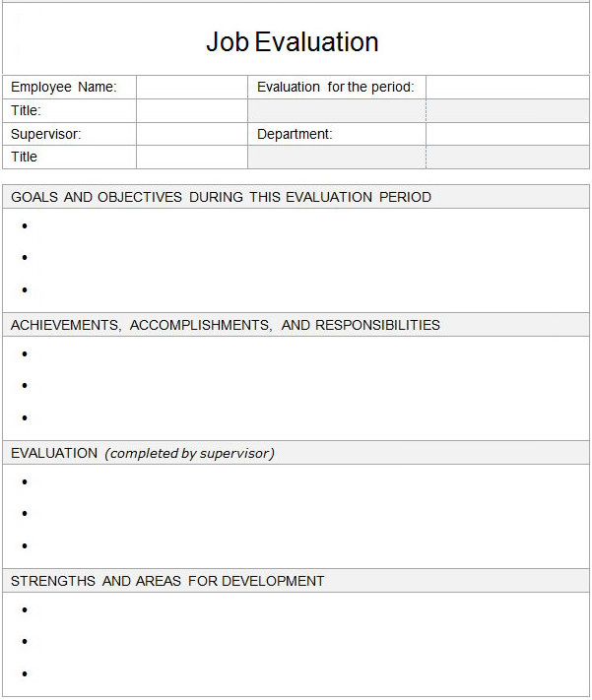592x700 pixels.
Task: Click the Department input cell
Action: tap(507, 134)
